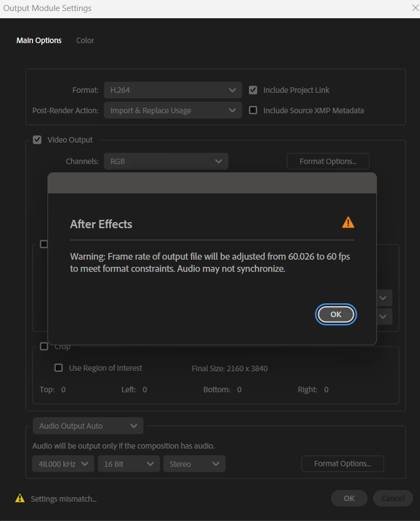The image size is (420, 521).
Task: Open the Post-Render Action dropdown
Action: (173, 110)
